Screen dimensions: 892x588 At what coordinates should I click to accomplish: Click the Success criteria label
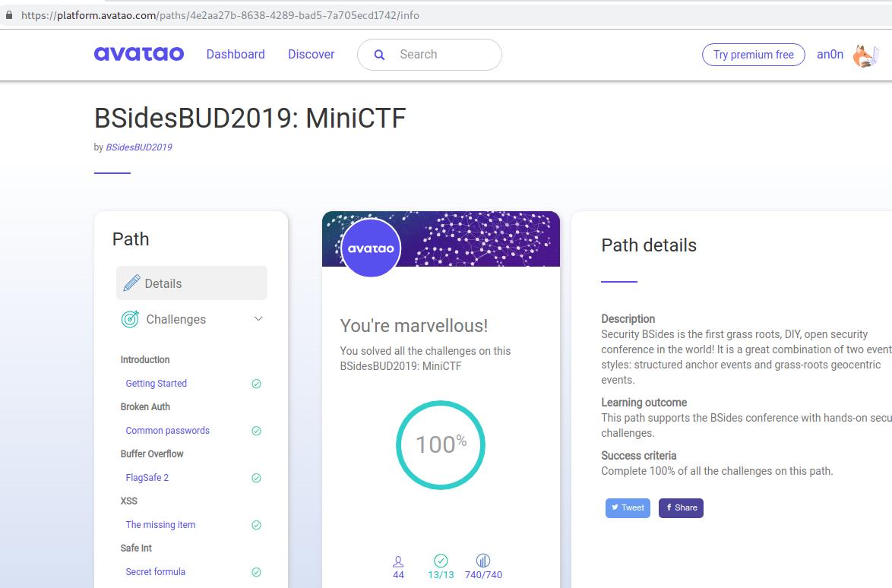pyautogui.click(x=639, y=456)
